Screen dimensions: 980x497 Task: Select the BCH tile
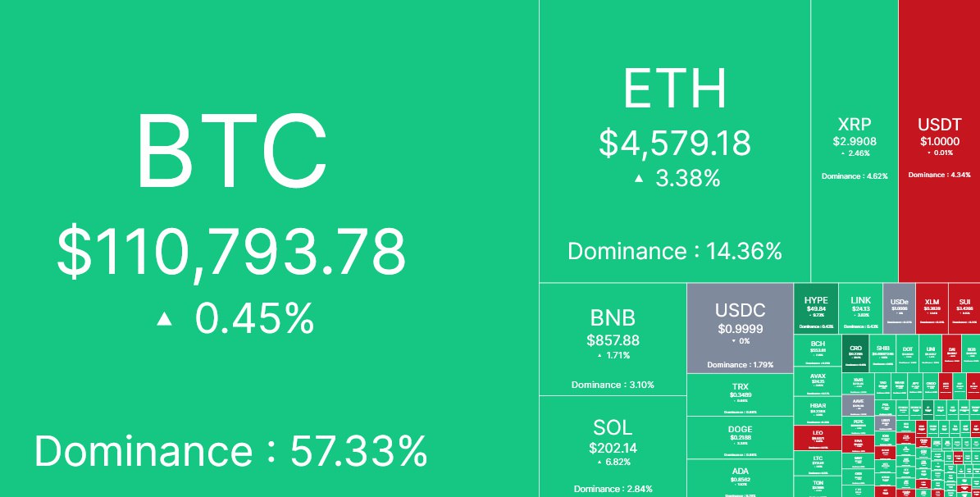(818, 350)
